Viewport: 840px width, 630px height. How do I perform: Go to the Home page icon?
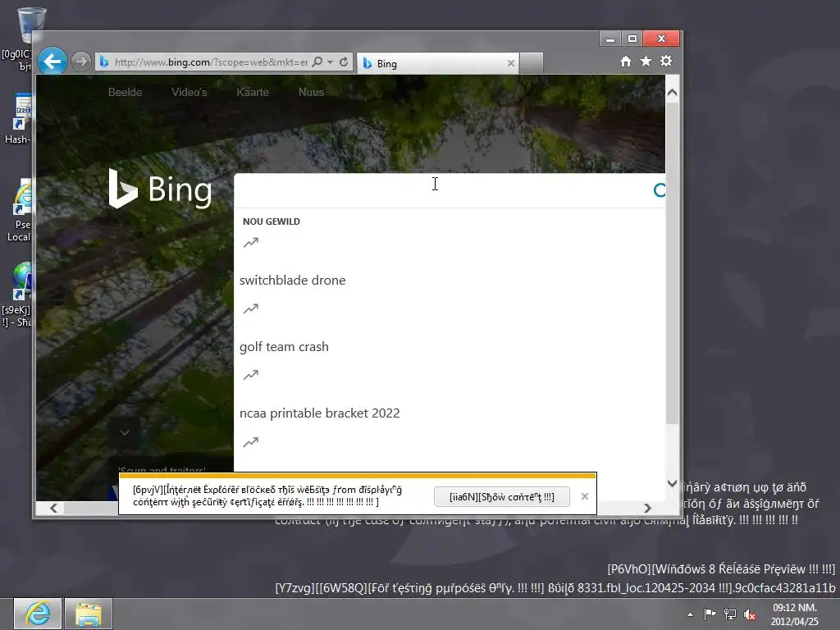click(x=626, y=61)
